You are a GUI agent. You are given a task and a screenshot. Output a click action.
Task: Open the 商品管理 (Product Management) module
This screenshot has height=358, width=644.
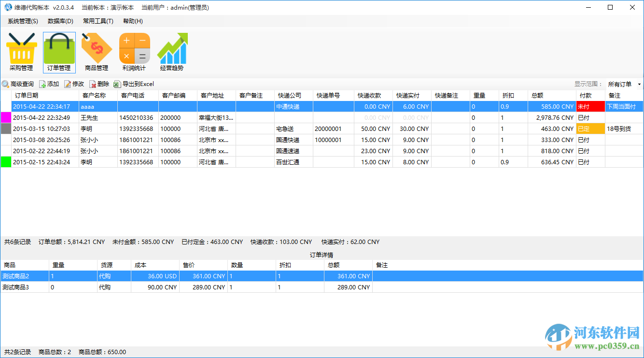pos(97,51)
